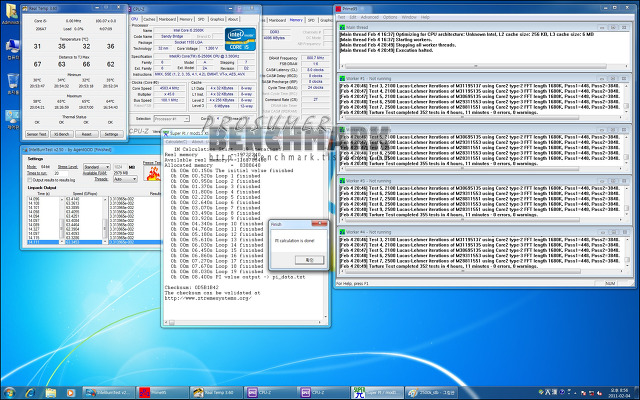Click the Super PI title bar icon
This screenshot has height=400, width=640.
tap(166, 133)
